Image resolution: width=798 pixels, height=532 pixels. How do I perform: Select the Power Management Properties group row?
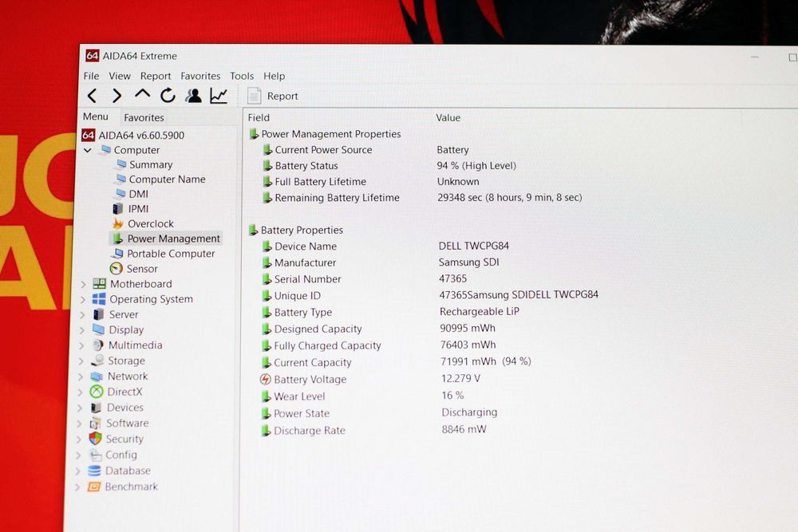325,134
